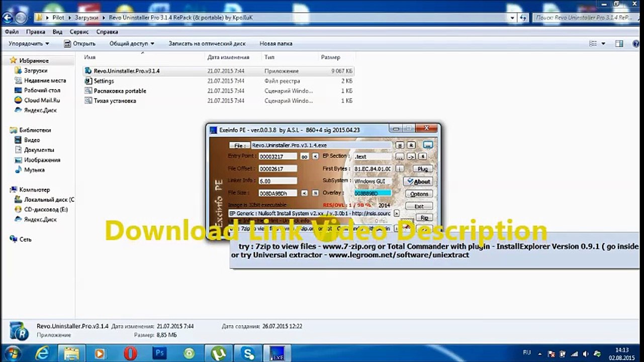
Task: Open the view options dropdown arrow
Action: coord(603,44)
